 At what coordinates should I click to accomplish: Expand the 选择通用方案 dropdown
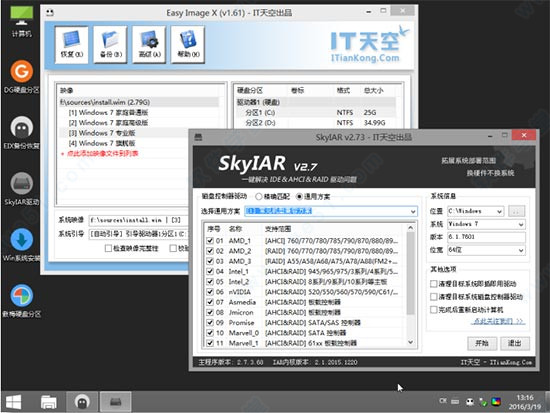413,211
